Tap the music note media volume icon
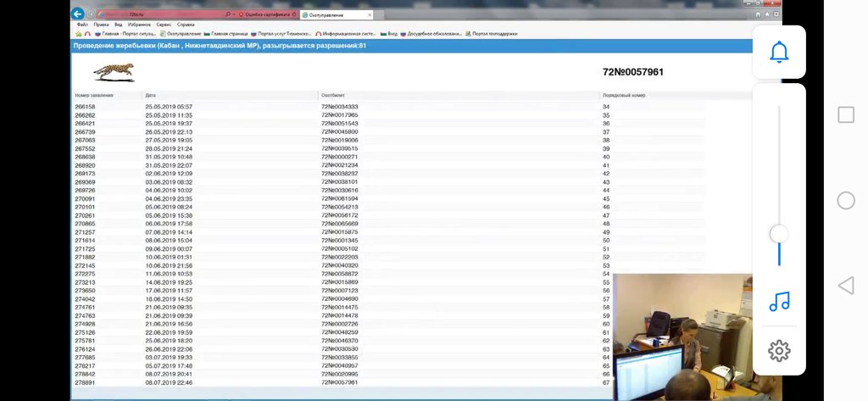Screen dimensions: 868x401 click(779, 301)
